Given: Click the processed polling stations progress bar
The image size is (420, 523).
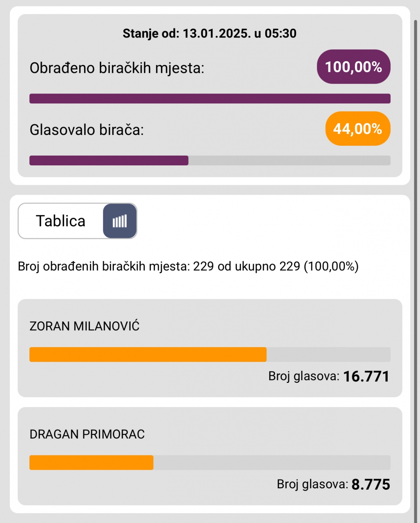Looking at the screenshot, I should click(x=210, y=98).
